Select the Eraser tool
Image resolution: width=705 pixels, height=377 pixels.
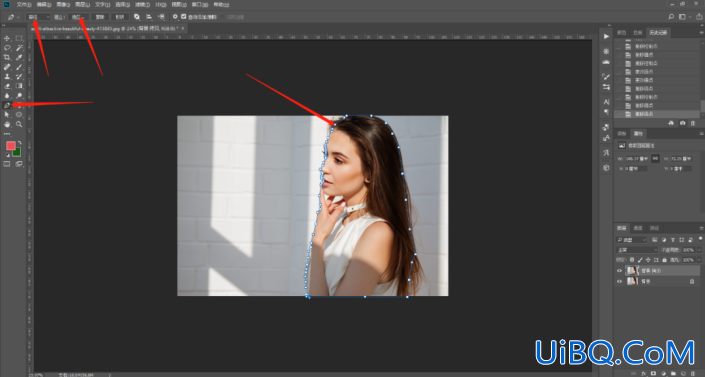(7, 86)
